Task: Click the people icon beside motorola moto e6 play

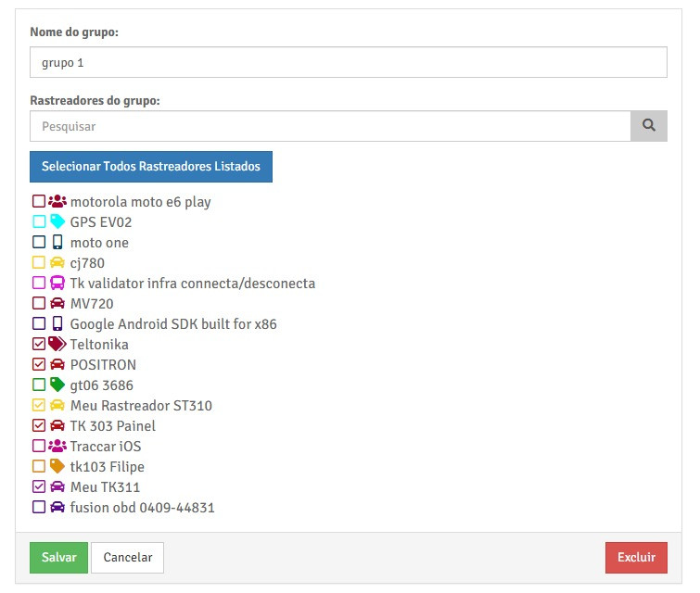Action: coord(57,201)
